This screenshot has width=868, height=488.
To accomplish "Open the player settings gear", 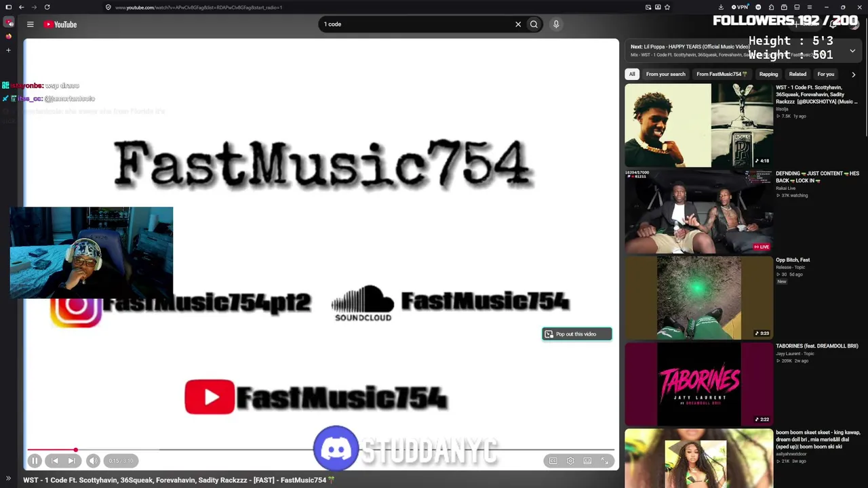I will pyautogui.click(x=570, y=461).
